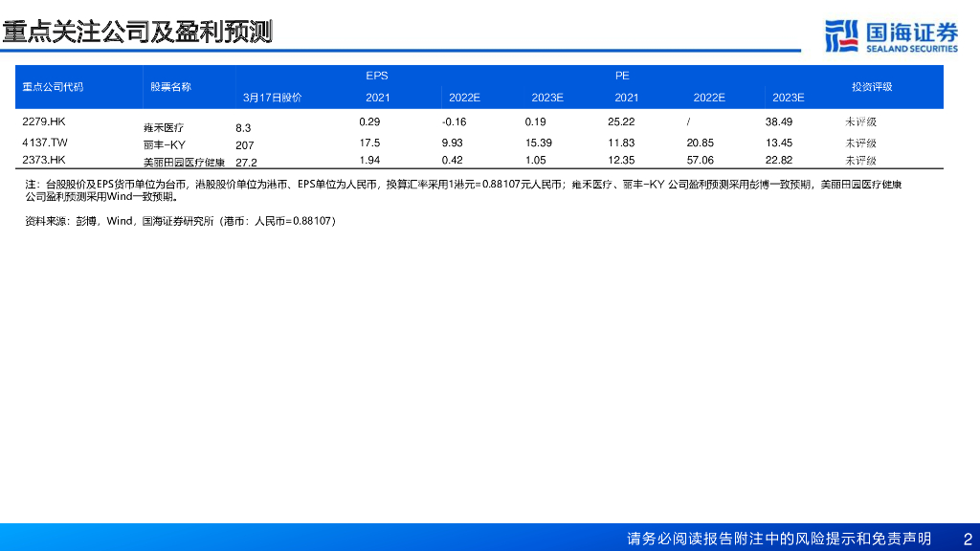
Task: Click 未评级 rating in 2373.HK row
Action: point(860,161)
